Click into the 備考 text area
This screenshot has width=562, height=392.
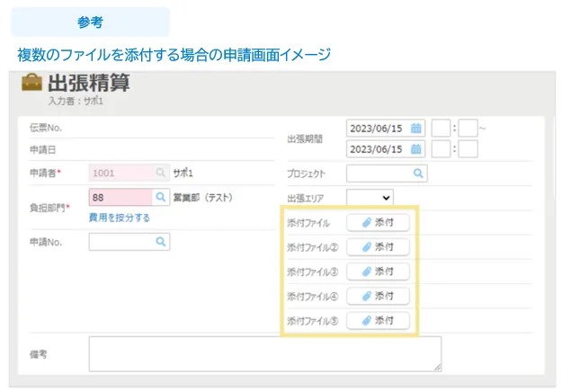pos(264,353)
